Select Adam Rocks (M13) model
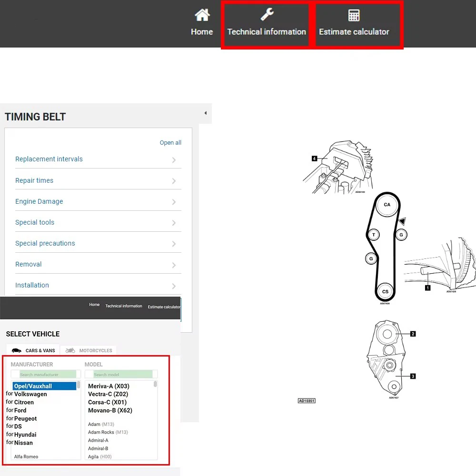 pos(108,432)
